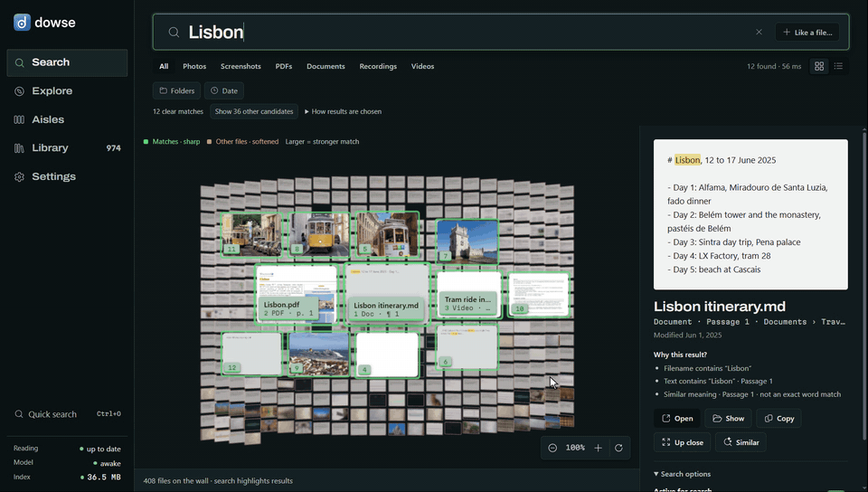
Task: Open the Library sidebar section
Action: (x=67, y=147)
